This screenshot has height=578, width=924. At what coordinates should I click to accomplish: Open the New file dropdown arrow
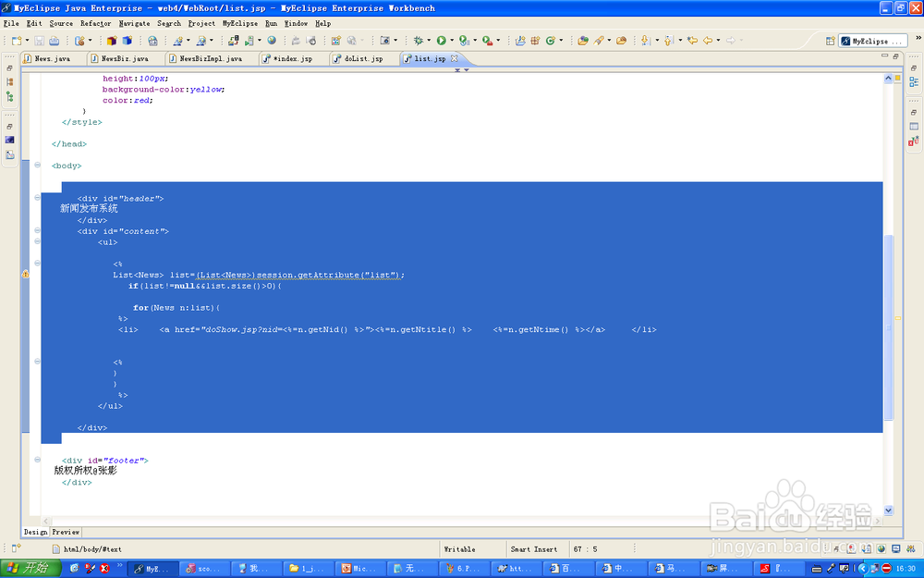tap(27, 41)
